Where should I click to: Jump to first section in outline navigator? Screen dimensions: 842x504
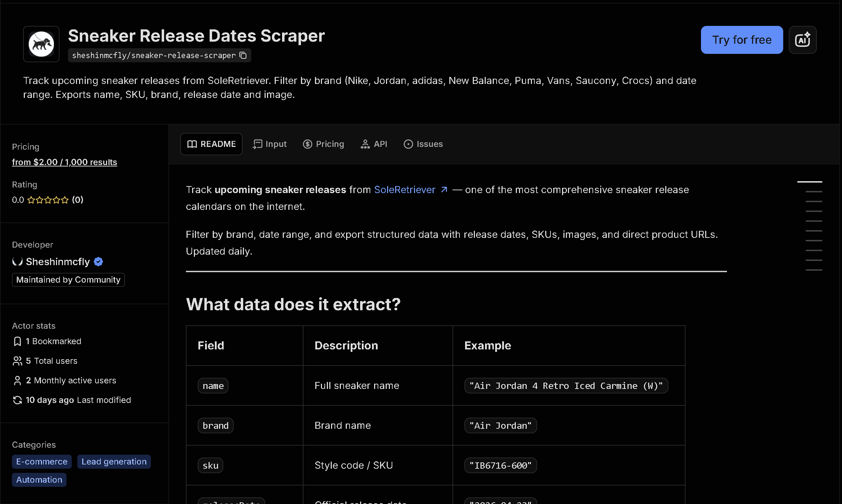[809, 182]
